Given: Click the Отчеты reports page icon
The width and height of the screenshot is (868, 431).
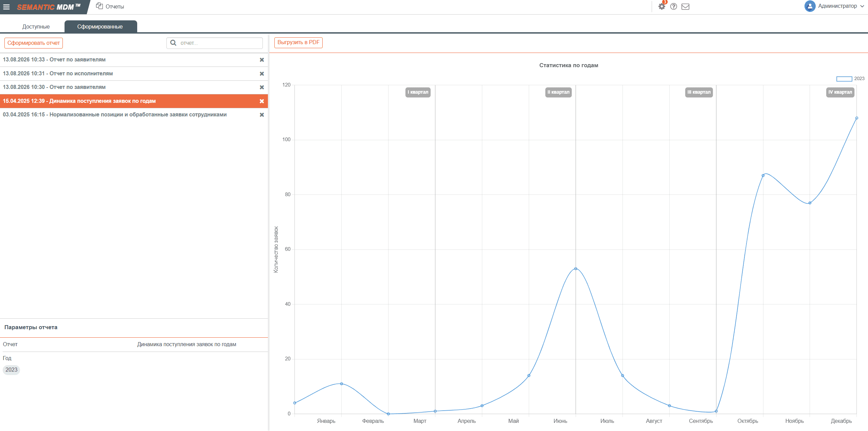Looking at the screenshot, I should [x=99, y=6].
